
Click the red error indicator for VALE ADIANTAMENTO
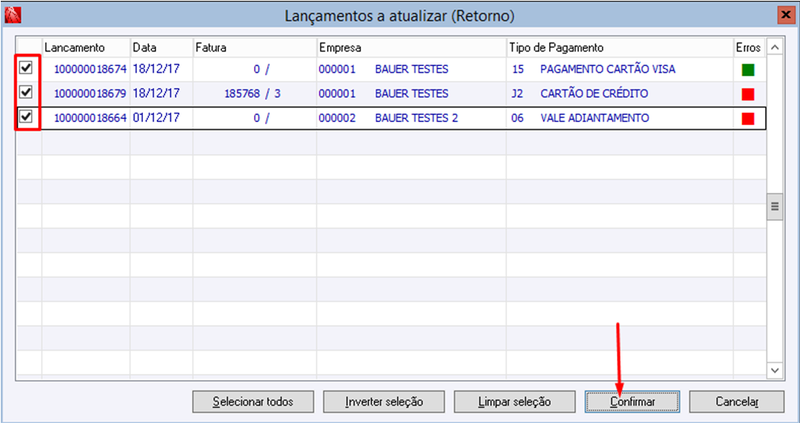click(748, 119)
